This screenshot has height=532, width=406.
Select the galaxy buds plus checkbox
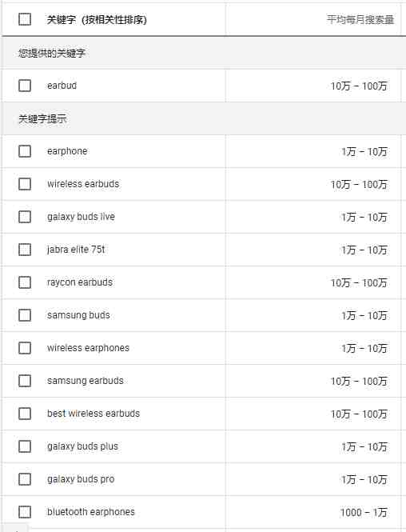pos(25,446)
